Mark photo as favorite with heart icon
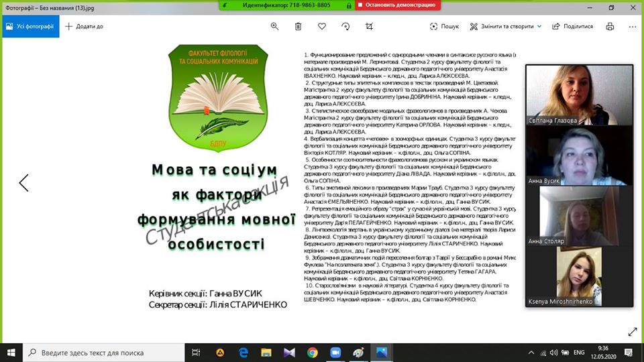Screen dimensions: 644x362 click(322, 26)
